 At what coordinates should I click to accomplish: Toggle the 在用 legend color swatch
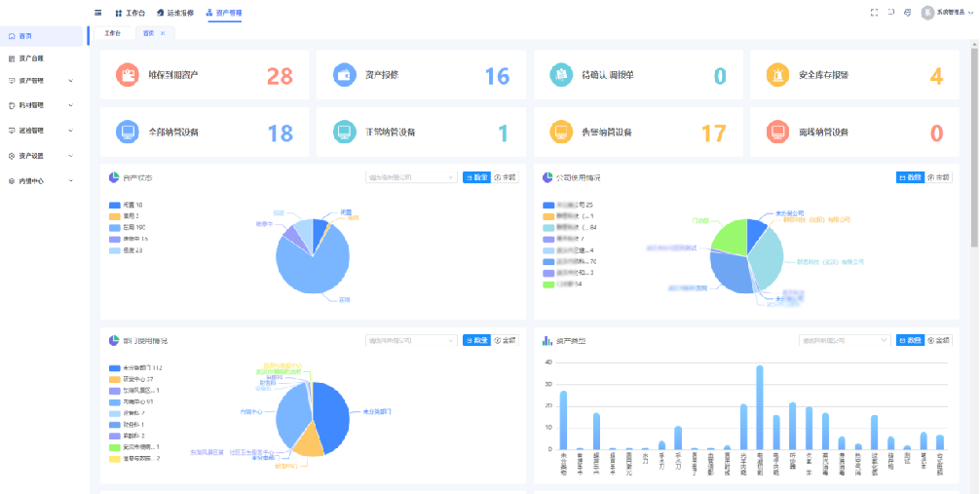tap(114, 227)
